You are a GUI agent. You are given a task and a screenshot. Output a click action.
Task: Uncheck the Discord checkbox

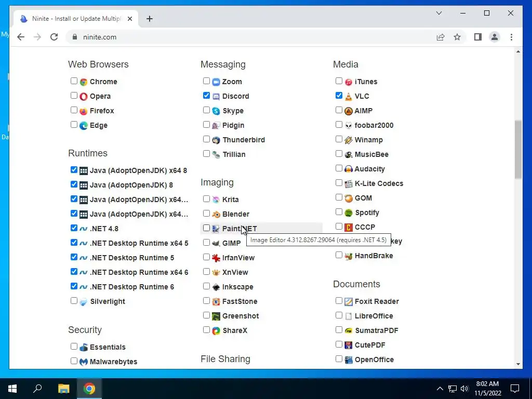coord(206,96)
